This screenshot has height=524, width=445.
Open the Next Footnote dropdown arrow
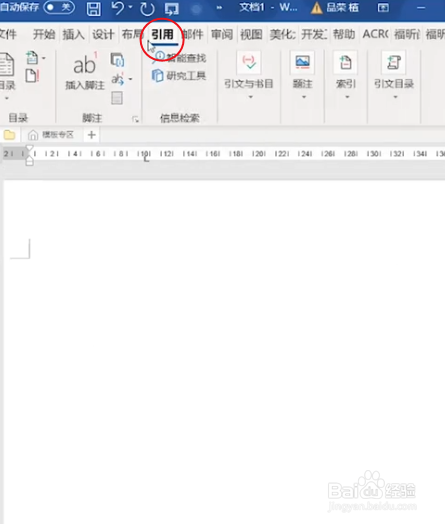[x=130, y=79]
